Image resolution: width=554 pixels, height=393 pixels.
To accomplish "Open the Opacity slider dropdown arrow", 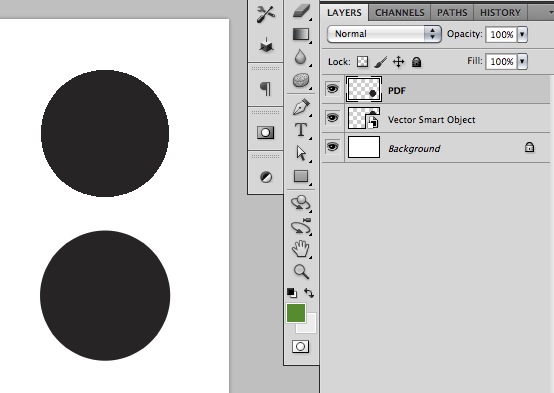I will point(522,34).
